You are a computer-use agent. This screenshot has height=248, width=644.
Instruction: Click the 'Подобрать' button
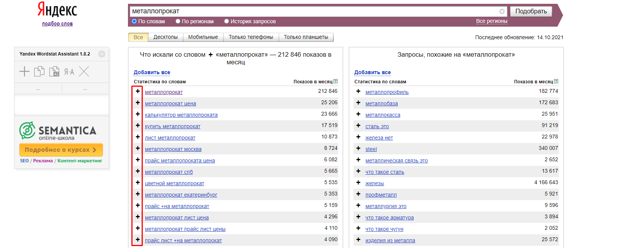530,11
